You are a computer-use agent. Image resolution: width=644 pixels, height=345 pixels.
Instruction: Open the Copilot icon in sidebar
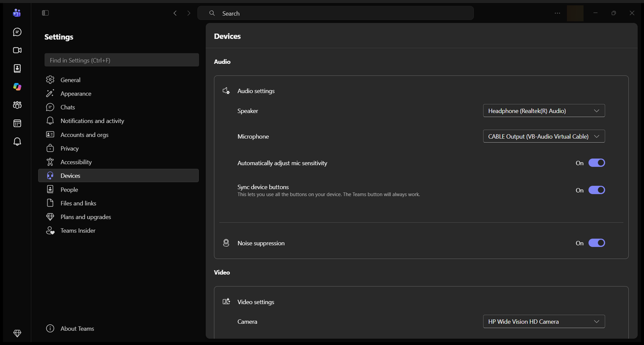tap(17, 87)
